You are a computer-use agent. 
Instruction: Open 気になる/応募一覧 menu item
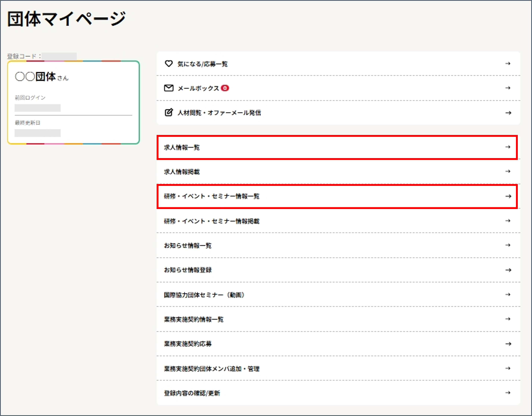(x=202, y=64)
